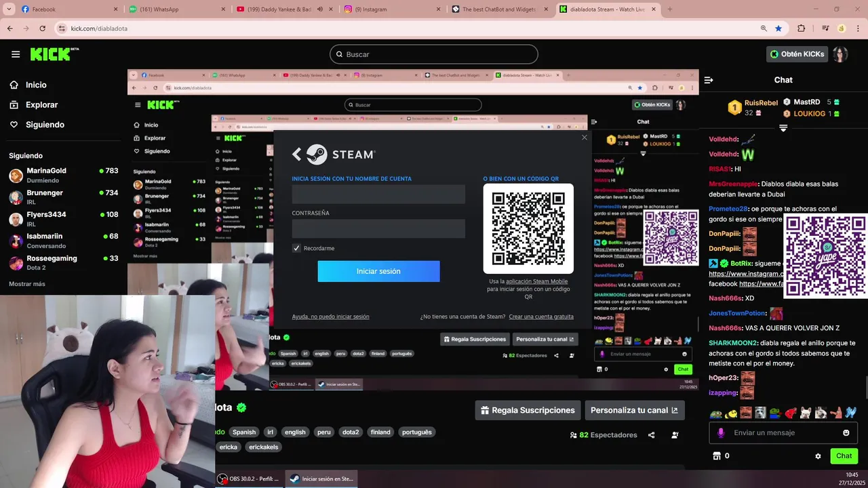Click SHARKMOON2 username in the chat panel
Viewport: 868px width, 488px height.
pyautogui.click(x=734, y=343)
